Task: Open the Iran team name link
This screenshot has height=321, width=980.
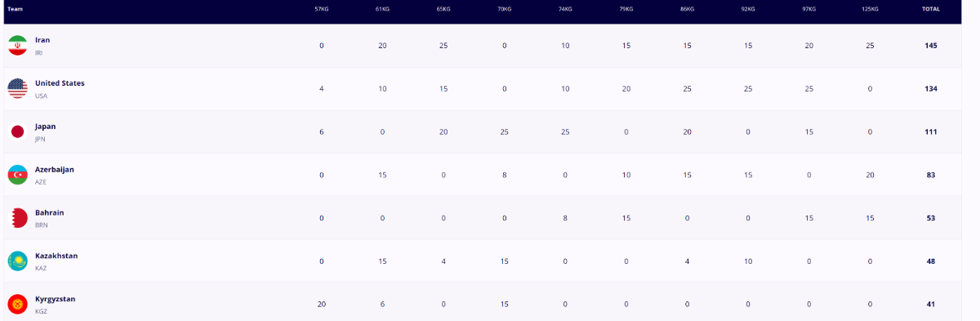Action: 42,40
